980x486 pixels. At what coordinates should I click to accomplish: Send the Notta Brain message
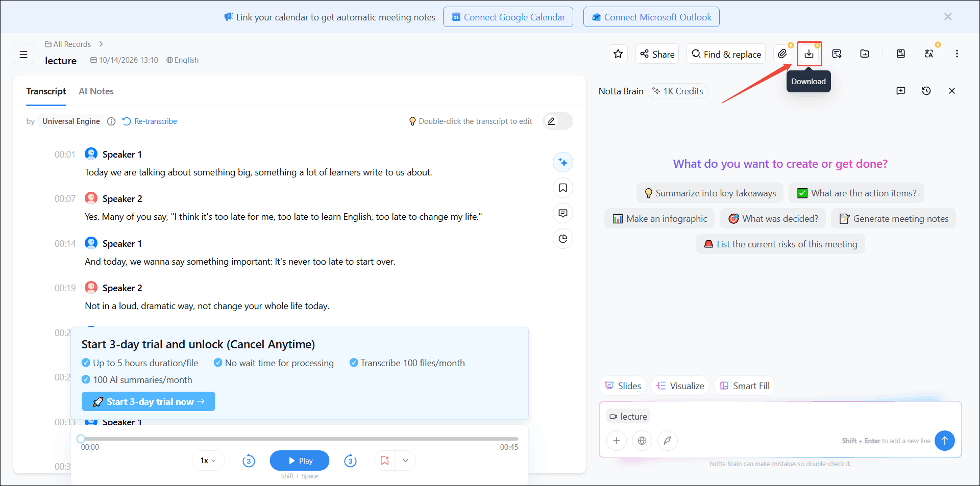[945, 441]
